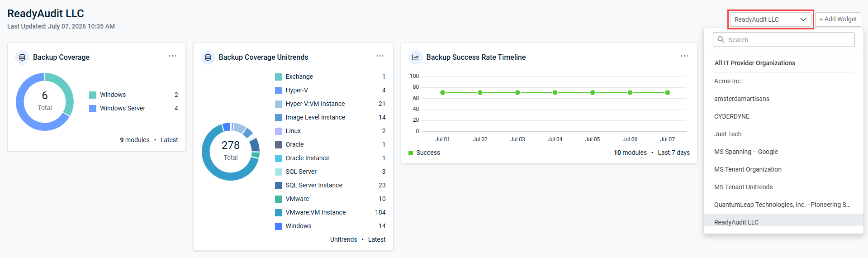Click the Windows Server legend color swatch

point(93,109)
